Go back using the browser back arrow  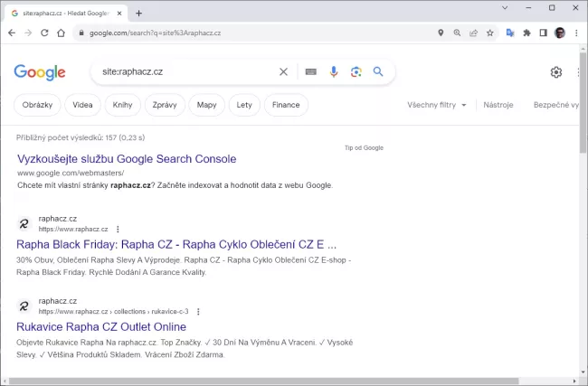point(12,33)
